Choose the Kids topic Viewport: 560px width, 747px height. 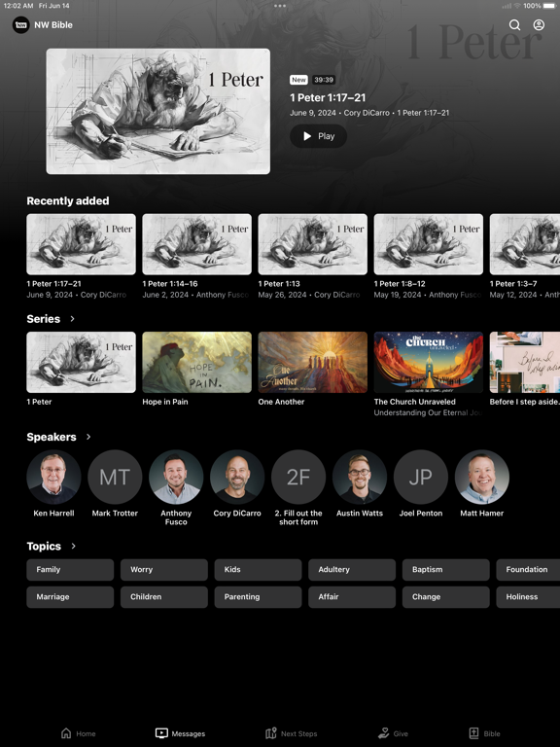(x=258, y=569)
